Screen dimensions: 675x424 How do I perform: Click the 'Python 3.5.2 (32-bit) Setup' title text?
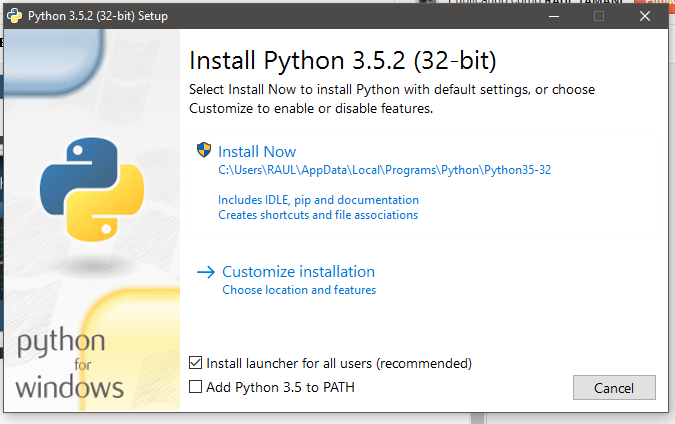tap(98, 16)
